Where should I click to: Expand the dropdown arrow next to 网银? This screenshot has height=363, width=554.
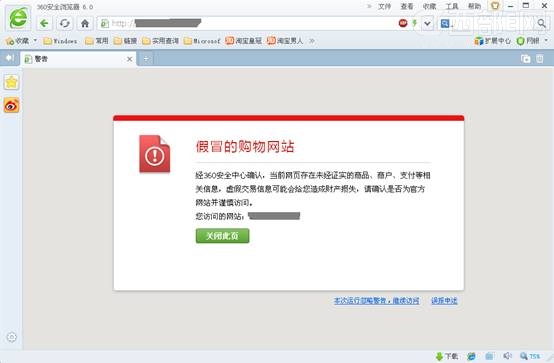(x=546, y=41)
